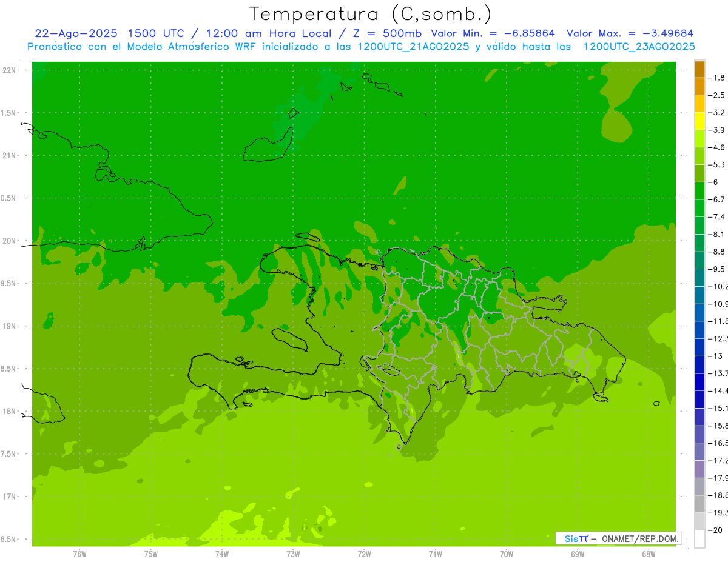Click the "19N" latitude label

tap(10, 326)
